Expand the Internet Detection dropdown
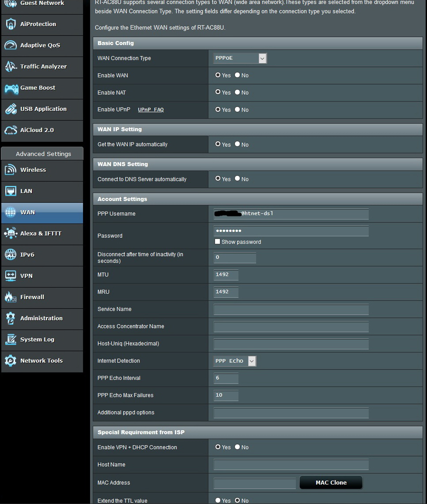Viewport: 427px width, 504px height. click(x=235, y=361)
